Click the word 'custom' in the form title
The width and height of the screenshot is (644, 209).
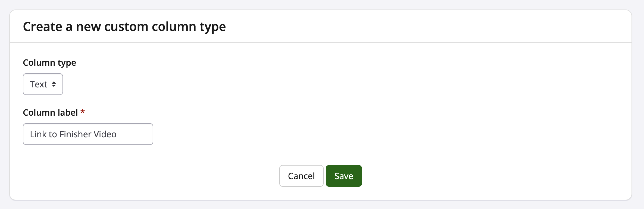pos(126,27)
